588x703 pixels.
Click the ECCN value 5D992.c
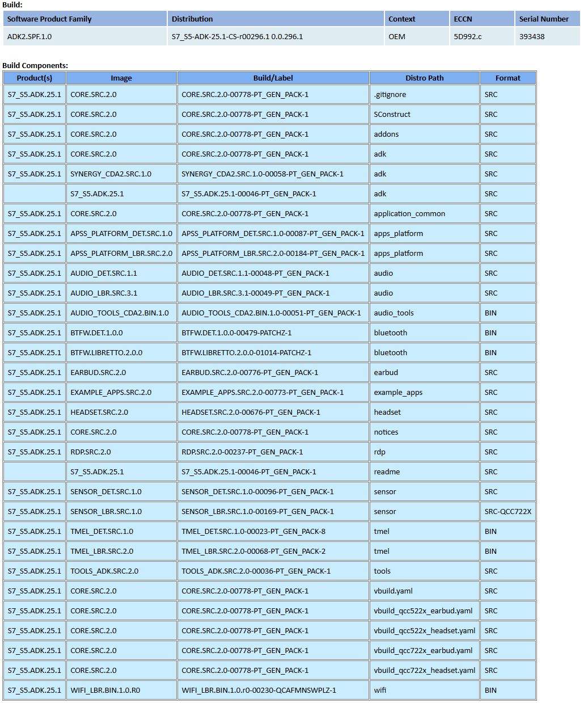467,36
